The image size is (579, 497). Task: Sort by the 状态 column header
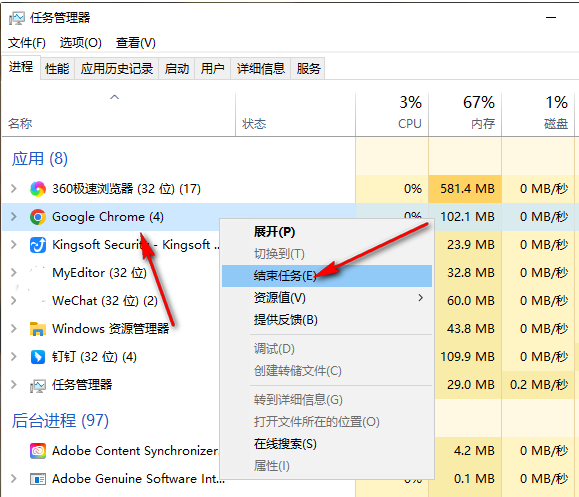[x=295, y=115]
